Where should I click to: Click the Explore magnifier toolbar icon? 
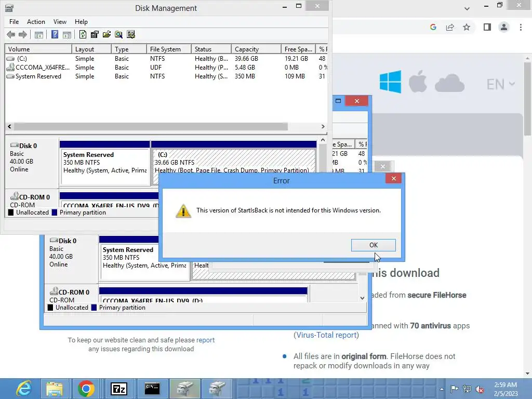[118, 34]
